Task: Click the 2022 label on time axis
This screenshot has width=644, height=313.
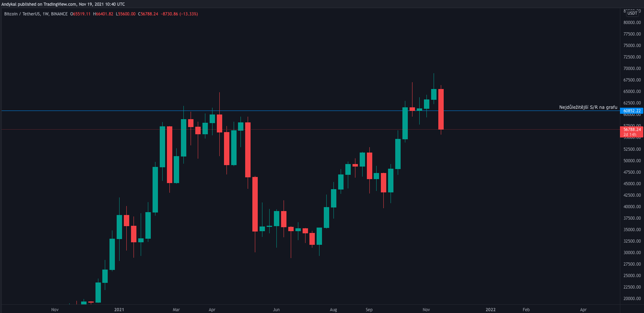Action: 490,309
